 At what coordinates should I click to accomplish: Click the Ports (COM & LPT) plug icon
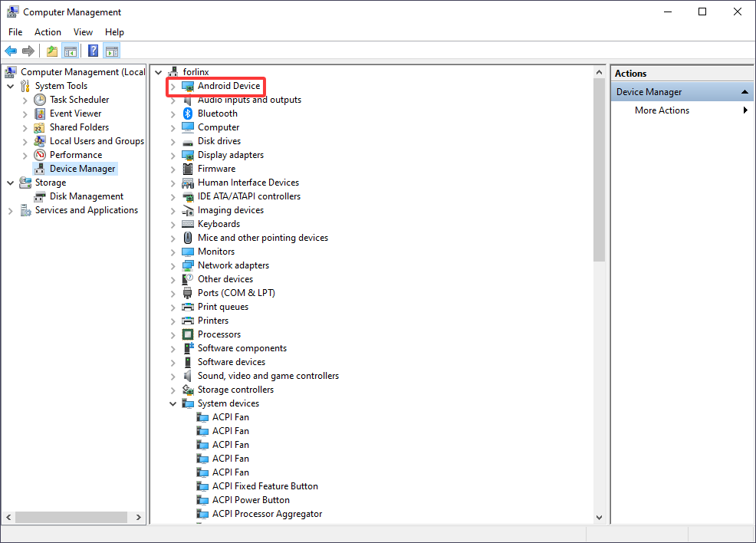188,293
